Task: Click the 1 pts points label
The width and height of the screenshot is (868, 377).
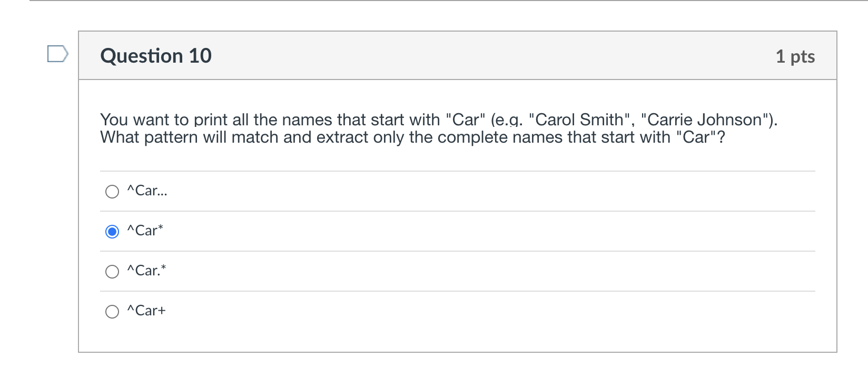Action: (x=795, y=56)
